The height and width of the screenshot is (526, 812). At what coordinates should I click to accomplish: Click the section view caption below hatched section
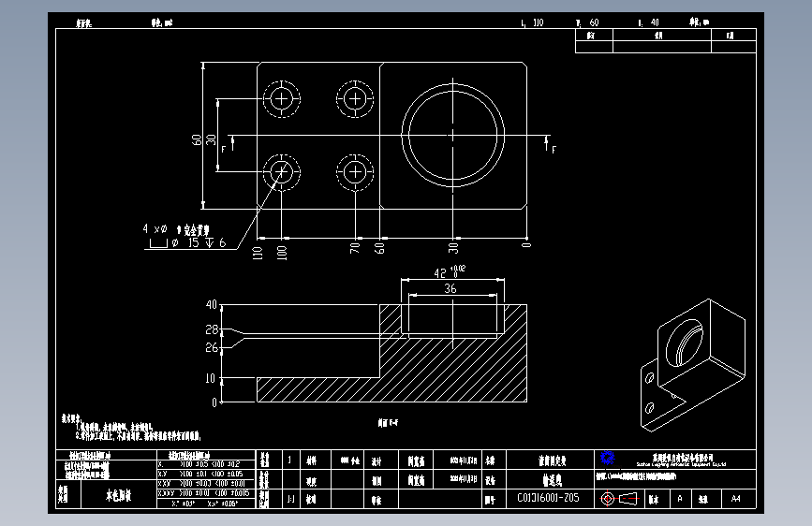[388, 423]
